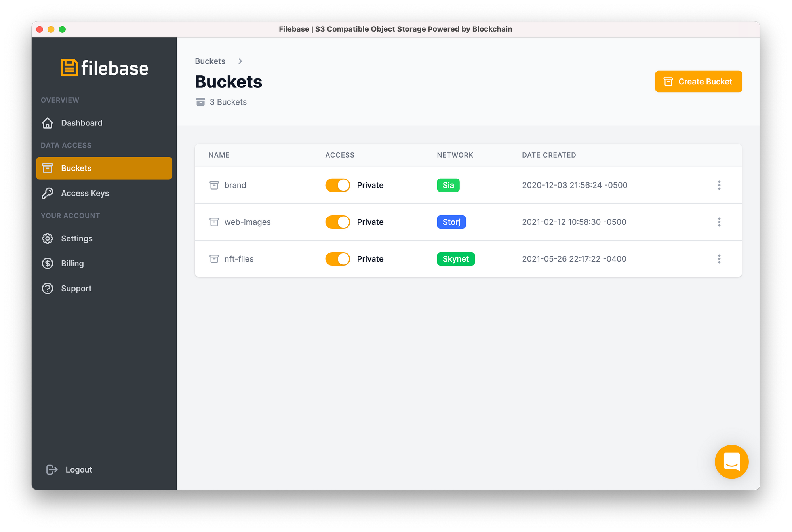Click the Logout link text
The width and height of the screenshot is (792, 532).
click(79, 470)
